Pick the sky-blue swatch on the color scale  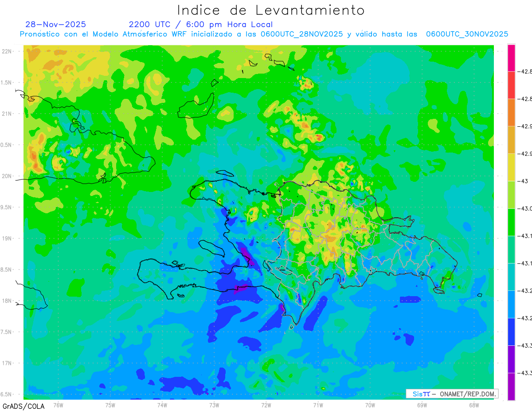pos(511,304)
